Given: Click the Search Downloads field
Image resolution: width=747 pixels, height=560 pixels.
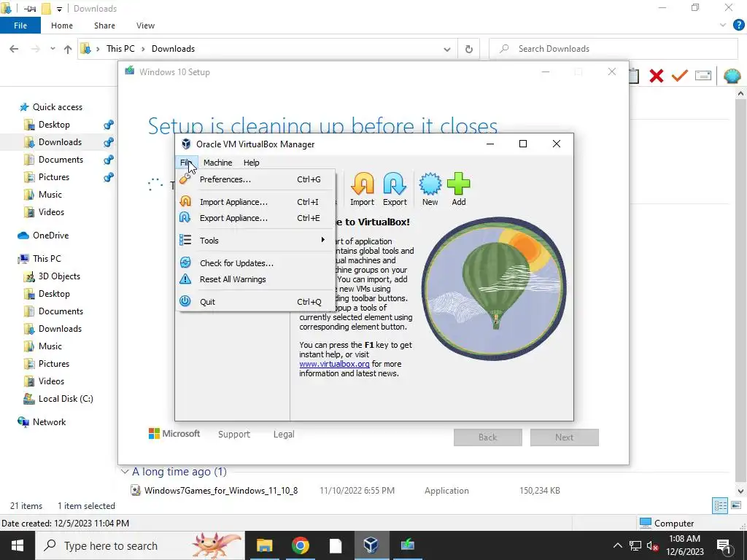Looking at the screenshot, I should pyautogui.click(x=613, y=49).
